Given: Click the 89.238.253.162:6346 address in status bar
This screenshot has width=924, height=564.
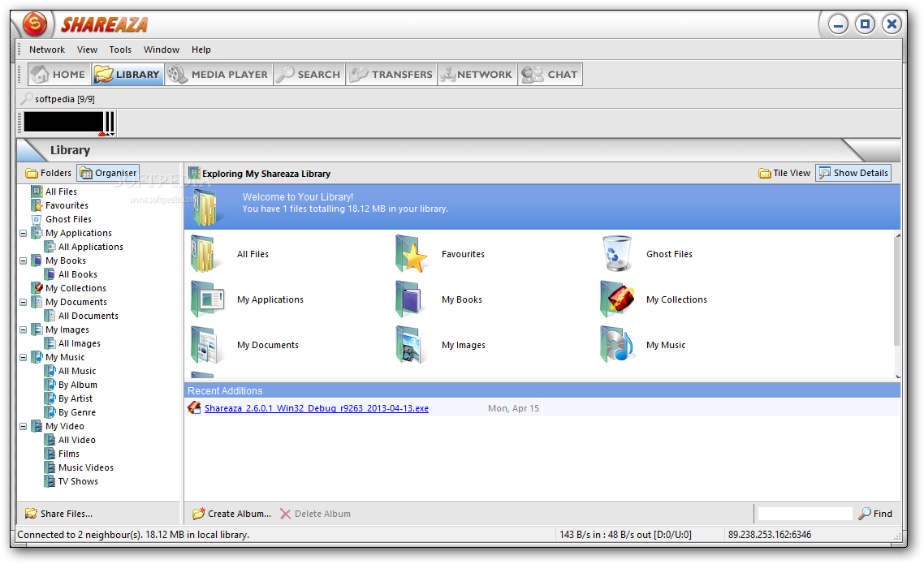Looking at the screenshot, I should 770,535.
